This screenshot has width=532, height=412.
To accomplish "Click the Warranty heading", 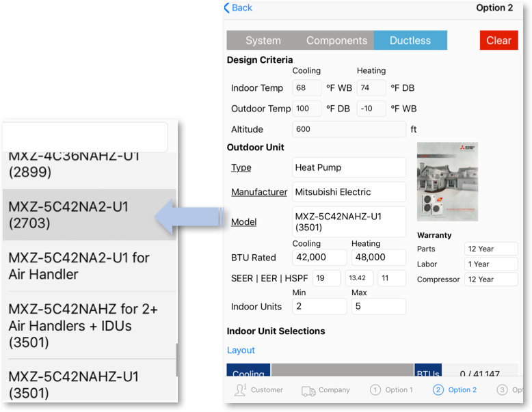I will pyautogui.click(x=434, y=235).
